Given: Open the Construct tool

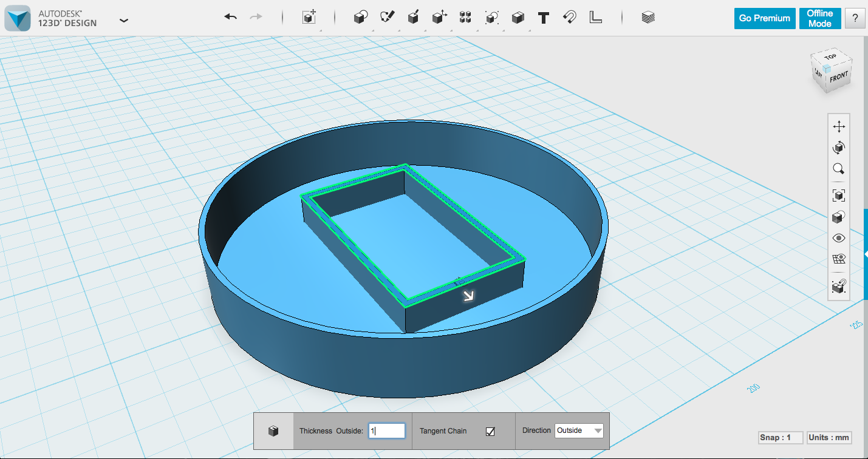Looking at the screenshot, I should click(x=414, y=17).
